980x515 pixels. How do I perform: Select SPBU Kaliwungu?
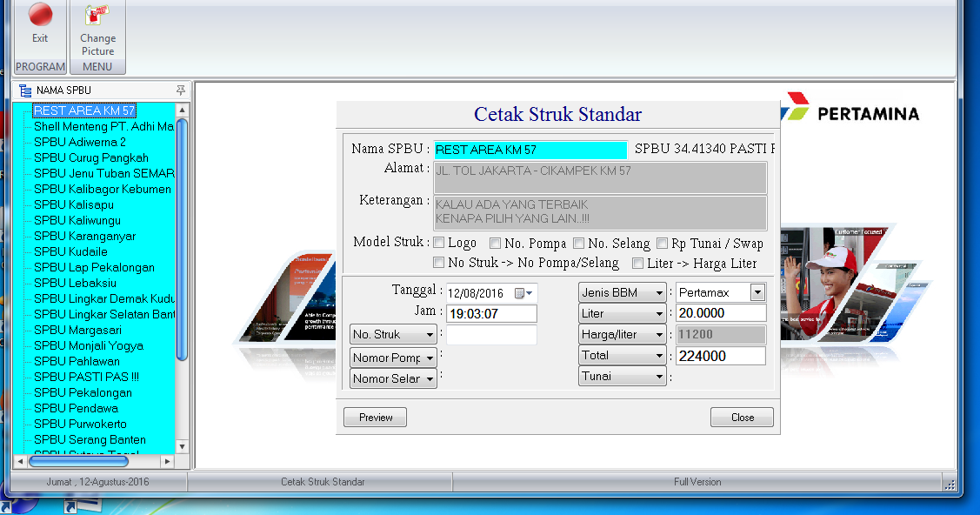tap(77, 220)
